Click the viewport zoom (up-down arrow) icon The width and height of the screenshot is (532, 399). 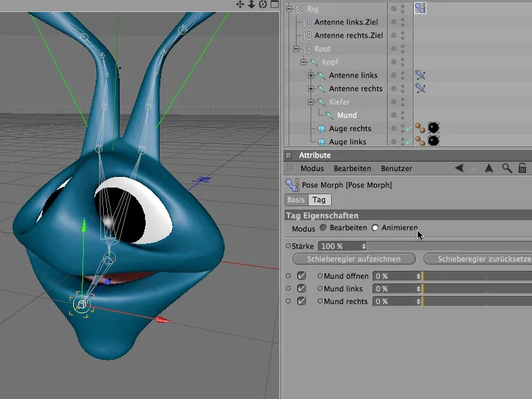(251, 5)
